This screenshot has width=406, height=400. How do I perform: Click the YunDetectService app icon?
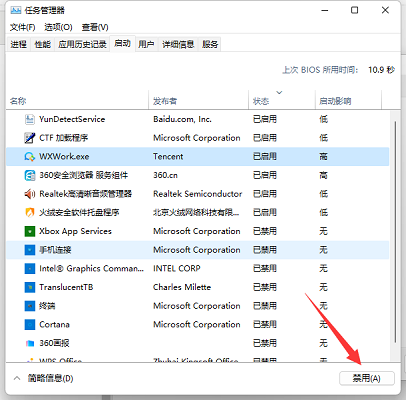click(x=30, y=119)
